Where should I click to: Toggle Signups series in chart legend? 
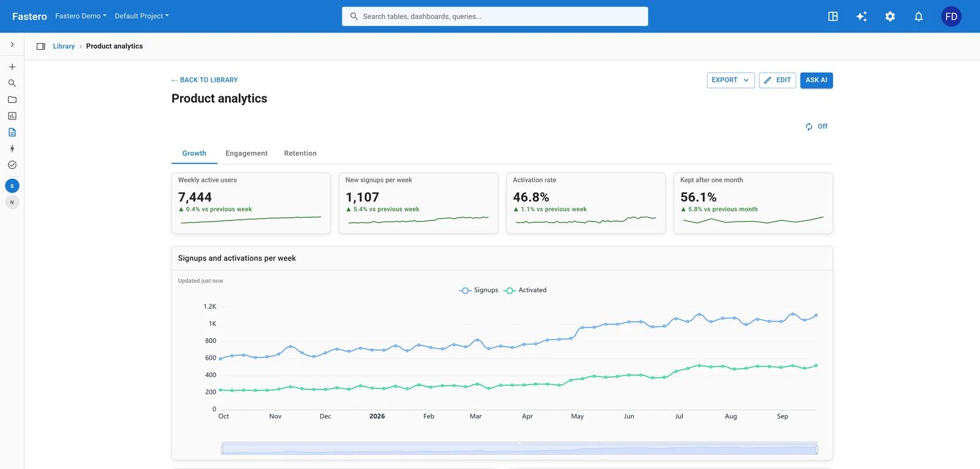(x=478, y=290)
